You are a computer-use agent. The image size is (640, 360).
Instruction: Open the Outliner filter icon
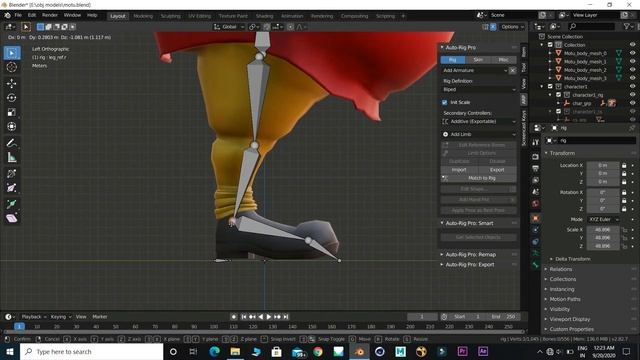628,26
